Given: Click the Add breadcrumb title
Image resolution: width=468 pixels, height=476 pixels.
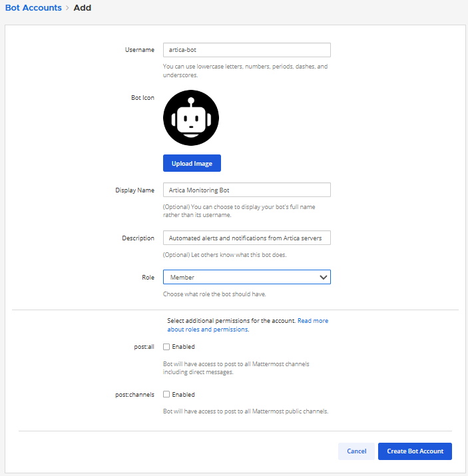Looking at the screenshot, I should pos(83,8).
